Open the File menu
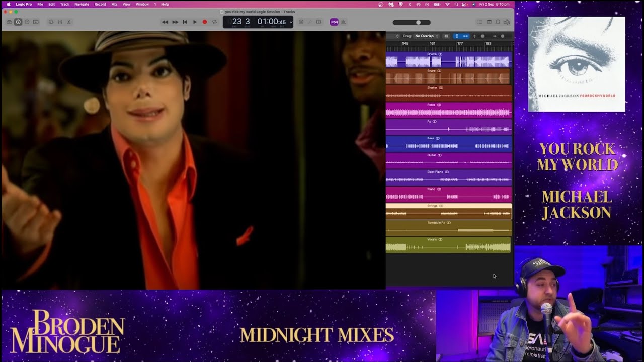 (x=40, y=4)
